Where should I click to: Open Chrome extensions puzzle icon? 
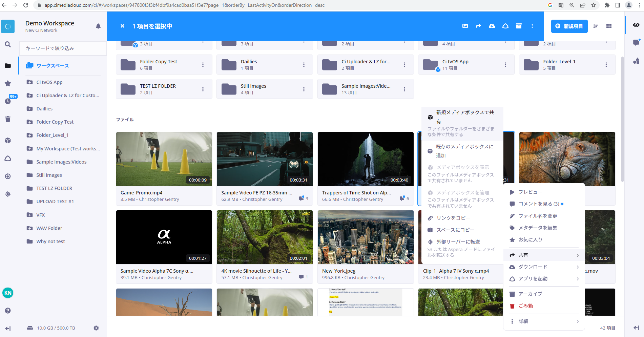point(607,5)
